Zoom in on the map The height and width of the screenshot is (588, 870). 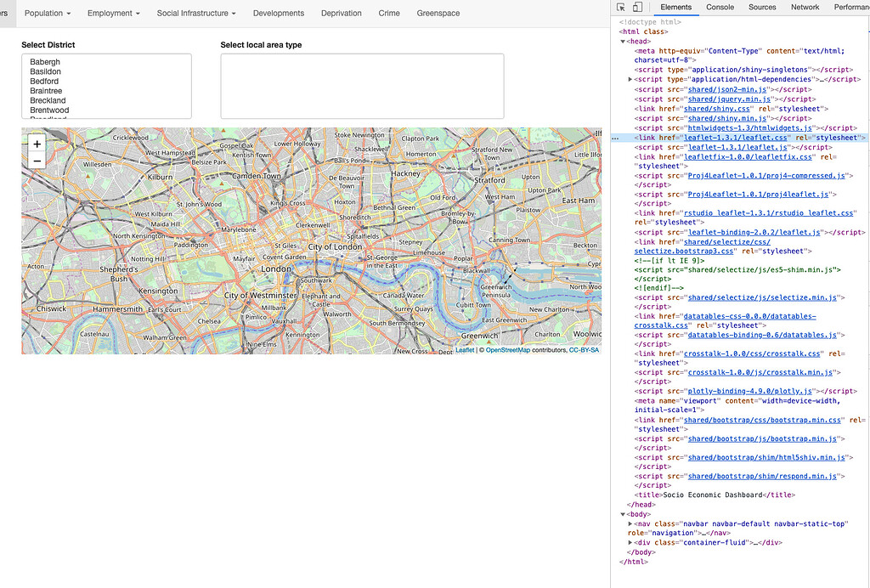[x=37, y=144]
